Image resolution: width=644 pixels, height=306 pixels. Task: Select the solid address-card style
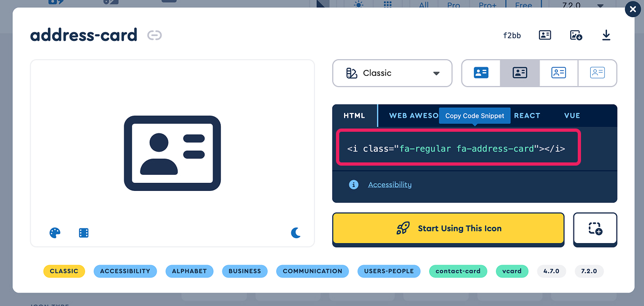(481, 73)
